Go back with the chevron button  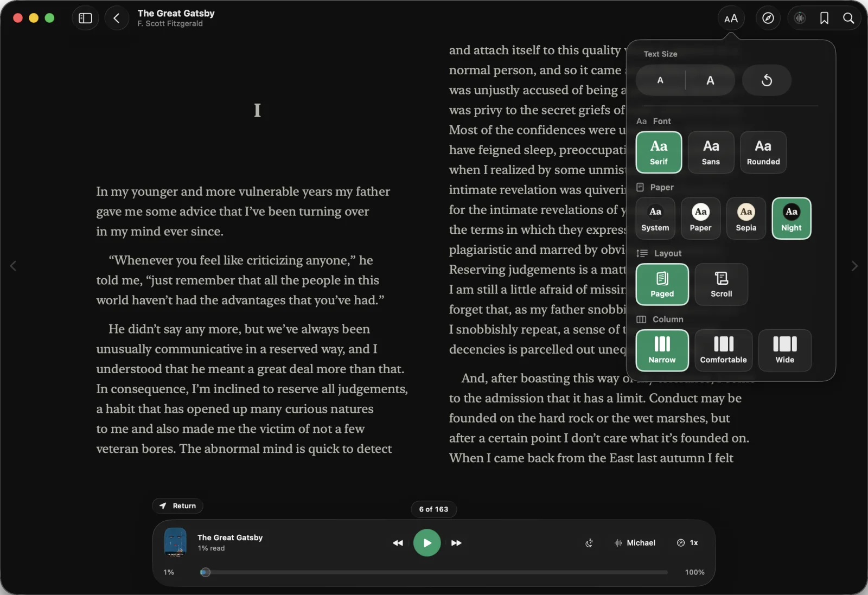tap(117, 18)
